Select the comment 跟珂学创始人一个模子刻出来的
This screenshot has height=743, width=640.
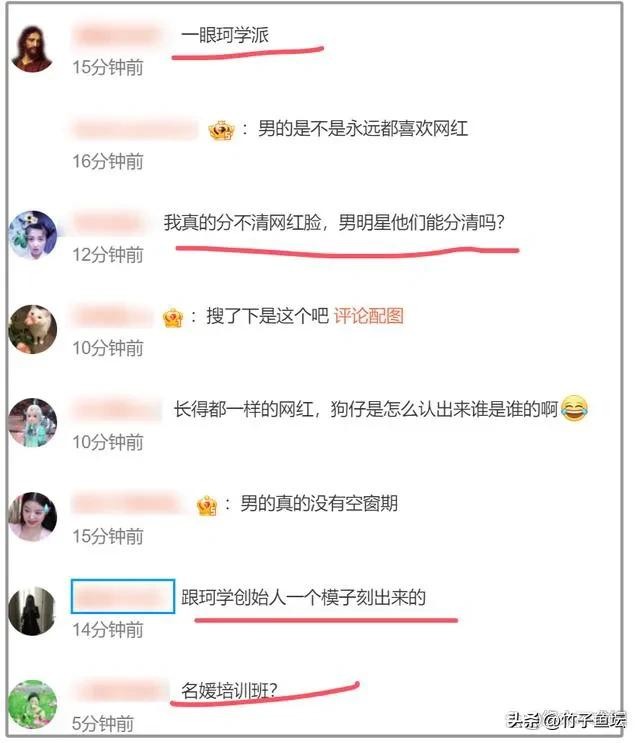click(x=303, y=597)
